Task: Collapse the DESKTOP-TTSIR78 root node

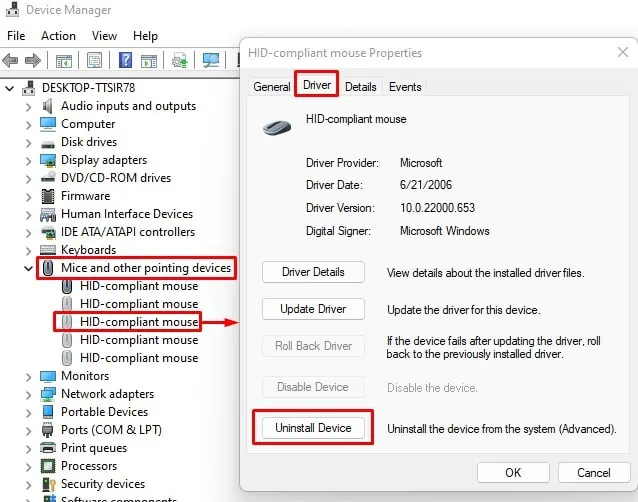Action: [x=9, y=88]
